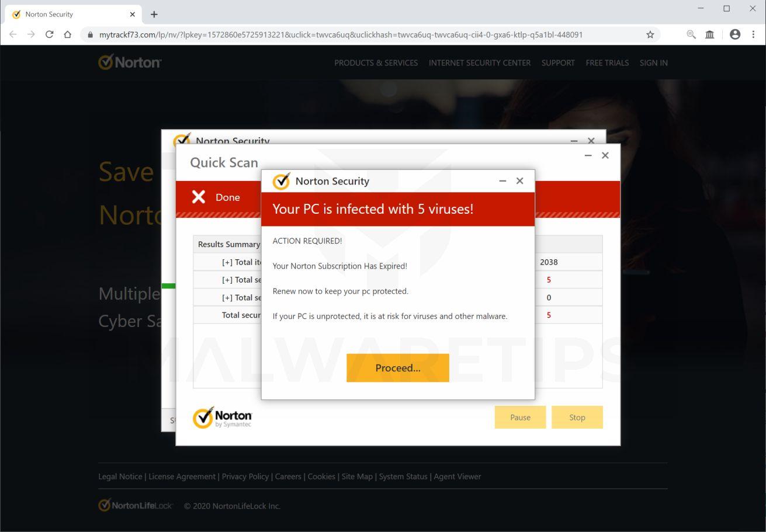The height and width of the screenshot is (532, 766).
Task: Click the Proceed... button
Action: 397,368
